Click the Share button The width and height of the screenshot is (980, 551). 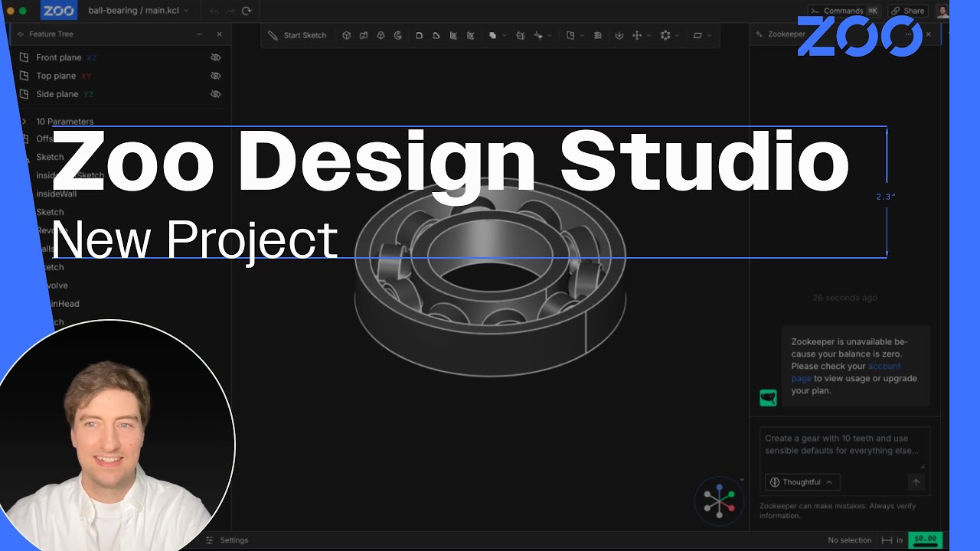click(907, 11)
